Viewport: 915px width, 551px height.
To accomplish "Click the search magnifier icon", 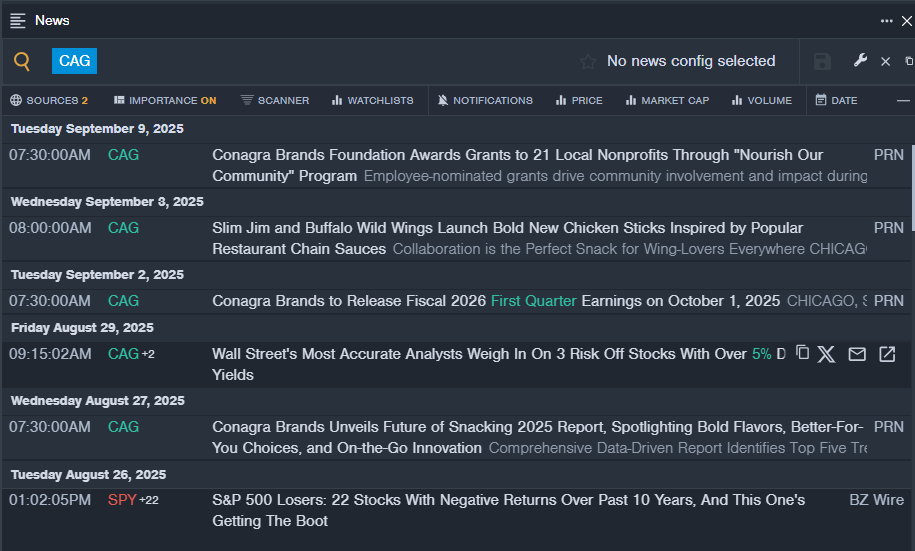I will pos(22,61).
